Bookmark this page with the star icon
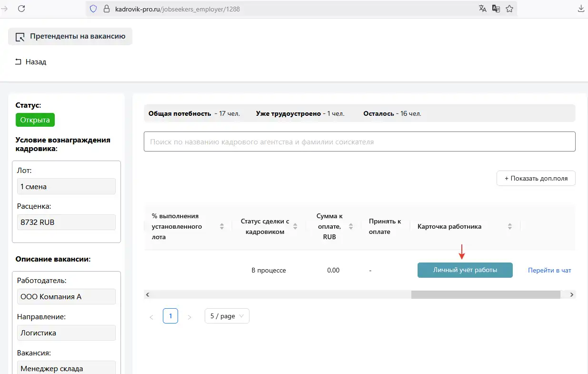Image resolution: width=588 pixels, height=374 pixels. (509, 9)
